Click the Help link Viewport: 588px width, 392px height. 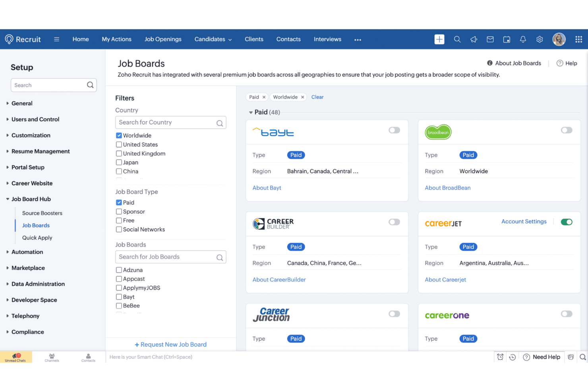[567, 63]
